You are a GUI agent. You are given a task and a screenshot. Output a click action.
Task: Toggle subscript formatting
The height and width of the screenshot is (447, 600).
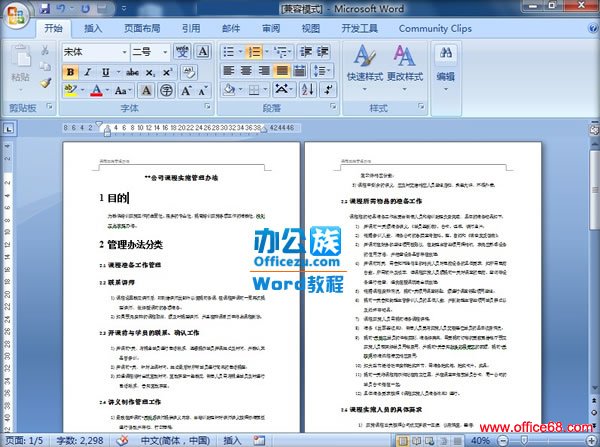tap(150, 72)
